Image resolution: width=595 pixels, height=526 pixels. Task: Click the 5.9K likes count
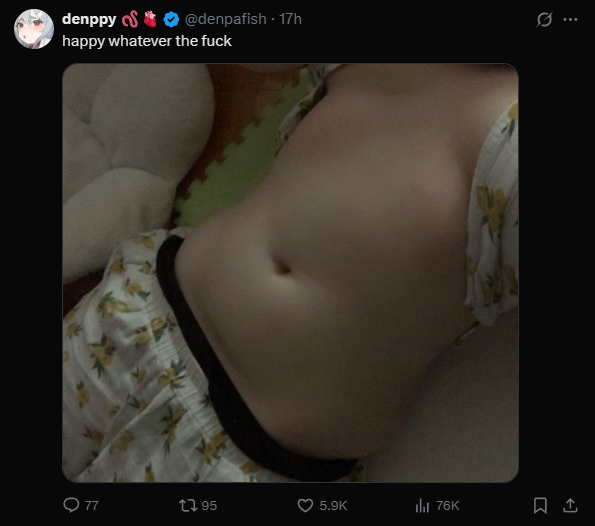[x=333, y=506]
